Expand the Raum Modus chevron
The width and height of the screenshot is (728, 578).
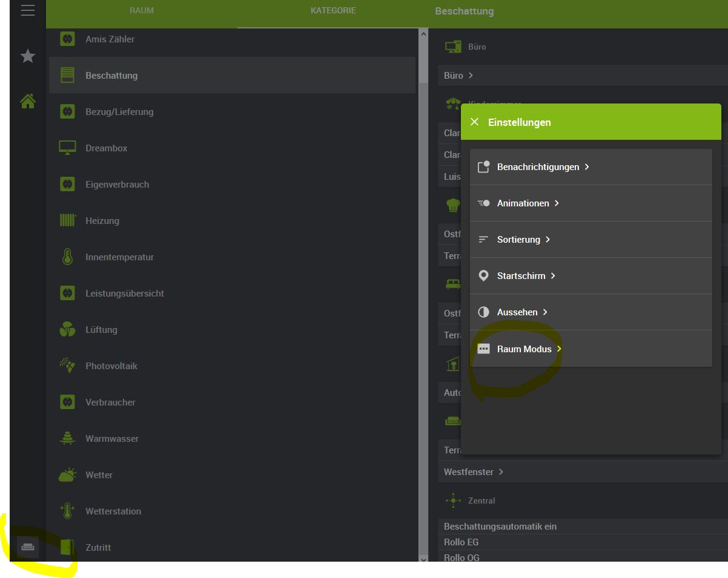(x=559, y=349)
